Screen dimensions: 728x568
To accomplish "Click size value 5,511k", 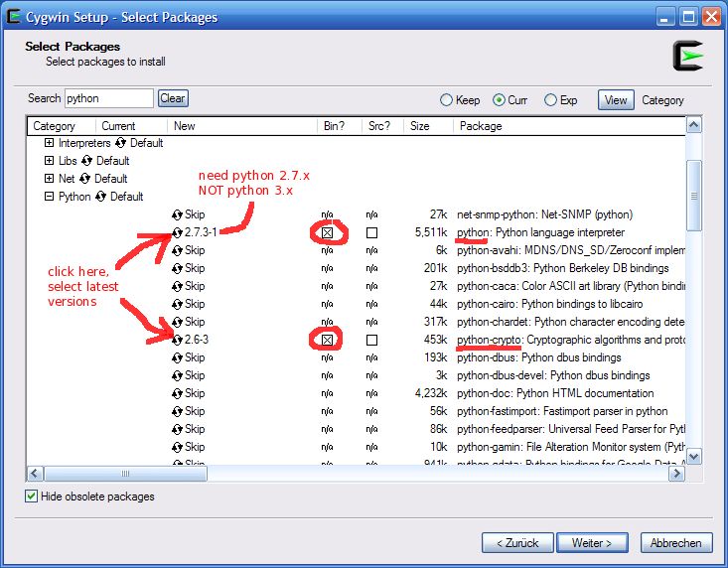I will (431, 232).
